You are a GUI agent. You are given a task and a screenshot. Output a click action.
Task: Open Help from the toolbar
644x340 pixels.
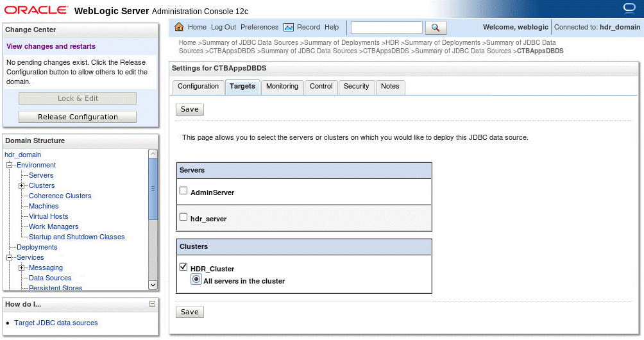(332, 27)
